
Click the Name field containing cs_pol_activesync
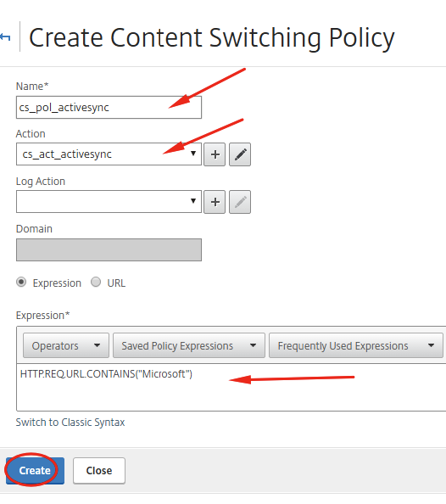click(x=109, y=108)
